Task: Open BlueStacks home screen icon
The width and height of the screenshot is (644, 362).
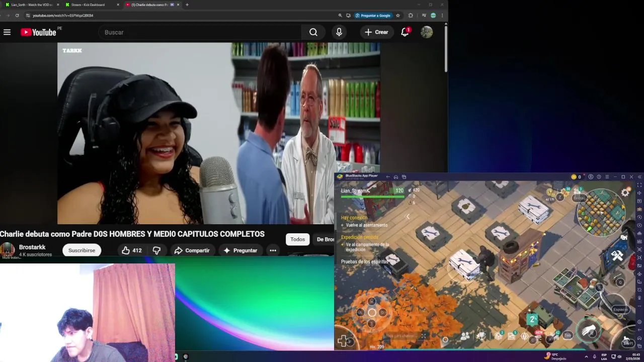Action: coord(396,177)
